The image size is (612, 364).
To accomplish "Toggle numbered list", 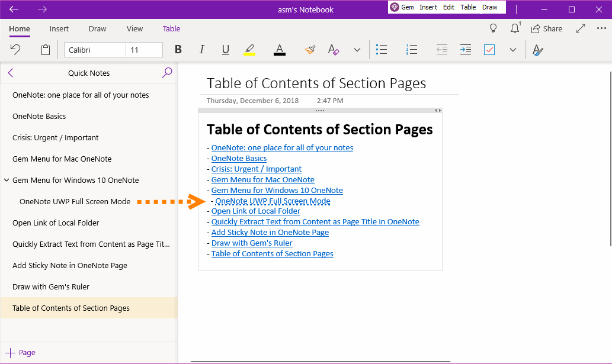I will (x=411, y=50).
